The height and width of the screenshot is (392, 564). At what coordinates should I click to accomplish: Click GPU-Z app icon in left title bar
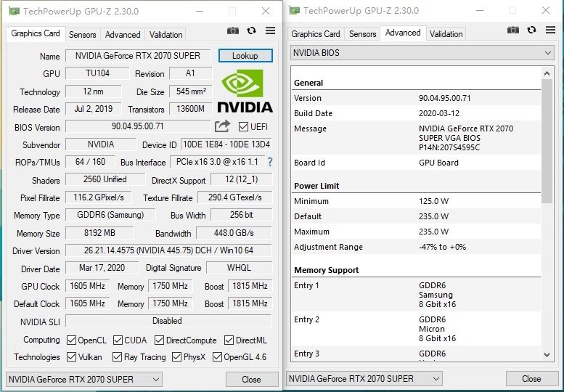[x=14, y=11]
